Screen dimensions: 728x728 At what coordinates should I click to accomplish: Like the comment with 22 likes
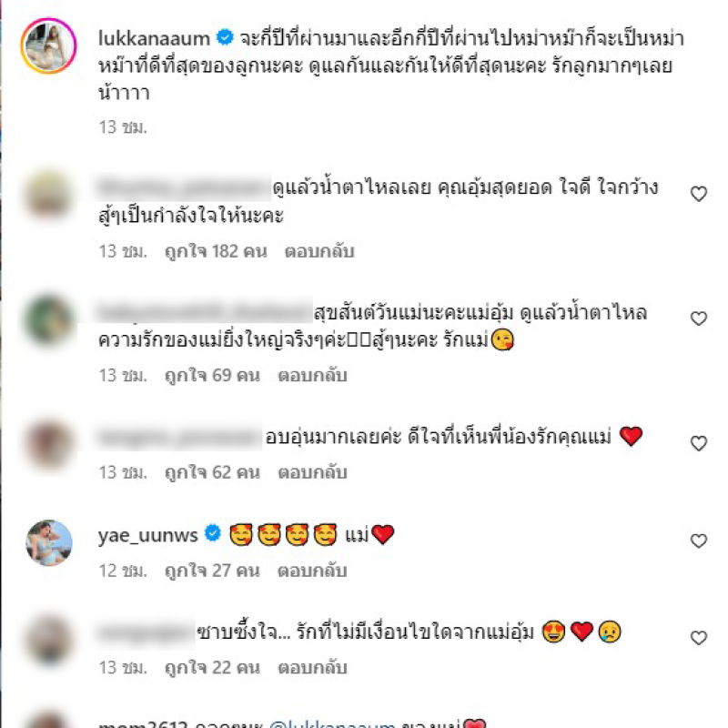coord(698,638)
